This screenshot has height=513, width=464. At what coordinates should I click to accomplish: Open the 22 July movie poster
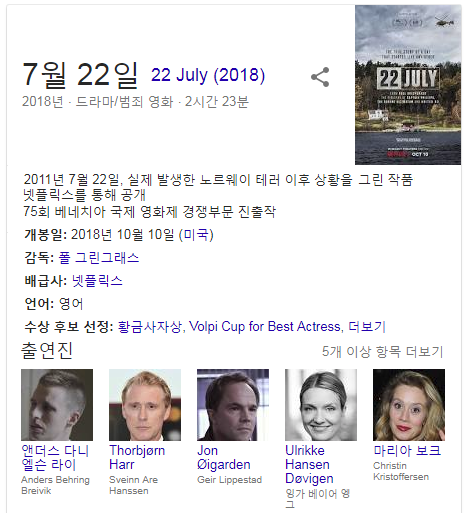408,85
